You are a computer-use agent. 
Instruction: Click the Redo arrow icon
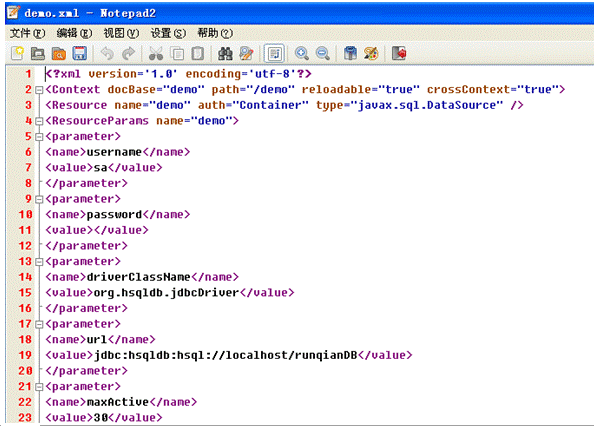pos(128,53)
